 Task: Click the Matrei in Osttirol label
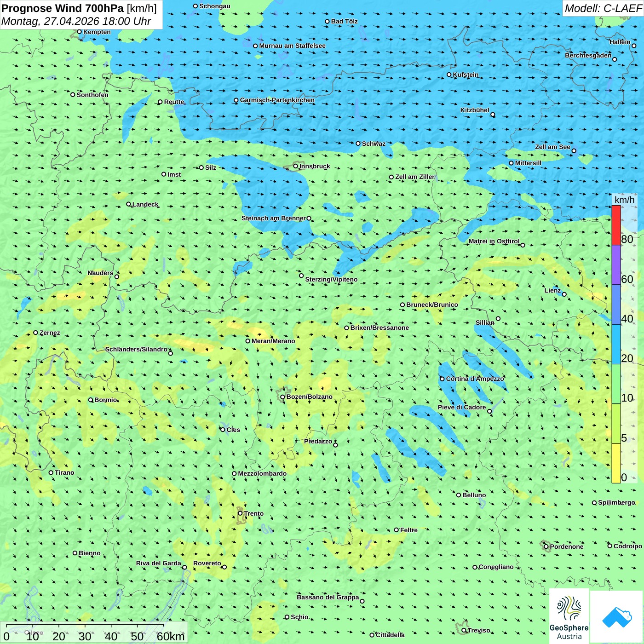click(494, 241)
